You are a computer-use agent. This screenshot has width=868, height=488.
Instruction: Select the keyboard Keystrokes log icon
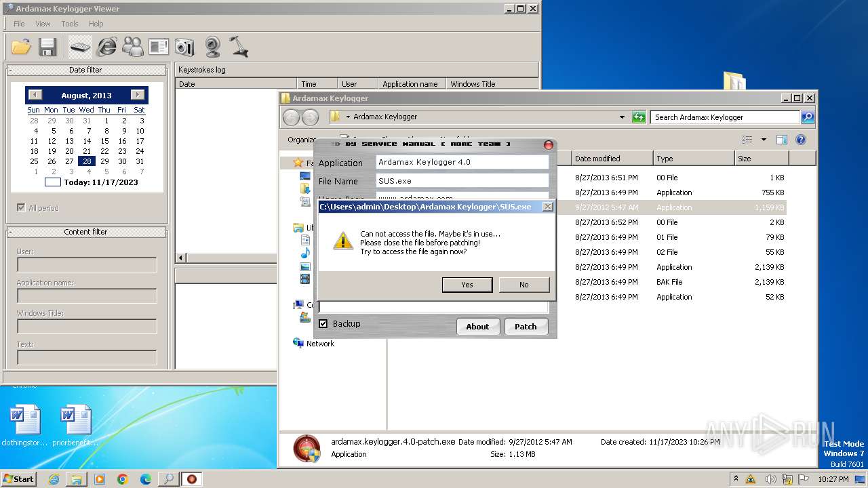click(x=80, y=47)
